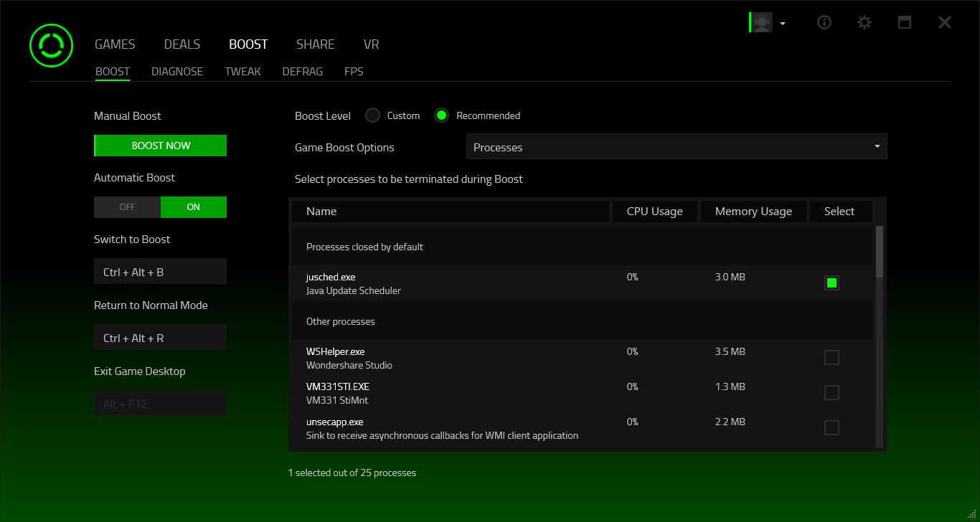Click the unsecapp.exe process name
The width and height of the screenshot is (980, 522).
[335, 422]
